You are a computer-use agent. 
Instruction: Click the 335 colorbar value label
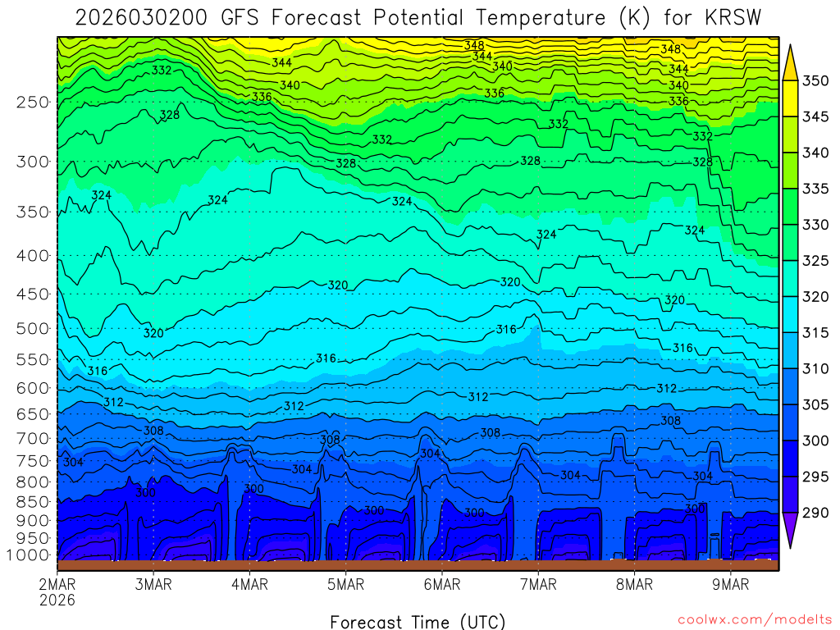pos(815,189)
